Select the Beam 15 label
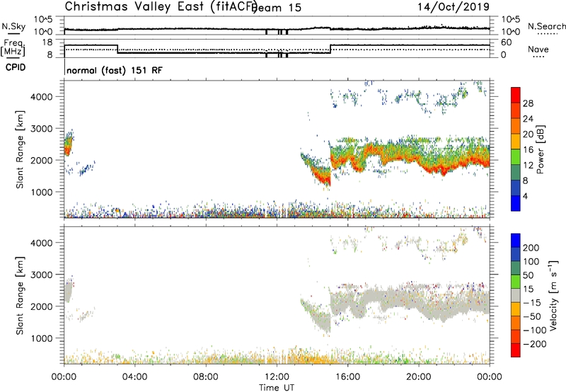 click(x=277, y=8)
